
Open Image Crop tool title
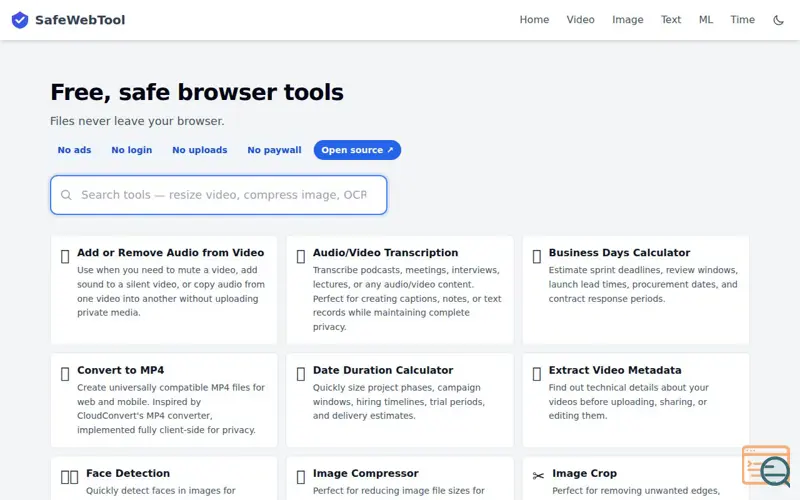pyautogui.click(x=585, y=473)
